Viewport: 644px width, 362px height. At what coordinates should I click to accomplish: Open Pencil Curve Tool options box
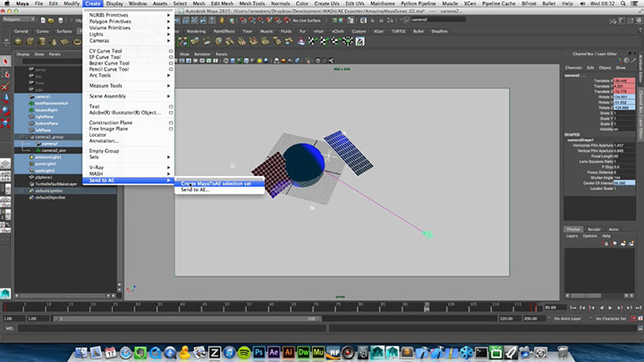tap(171, 70)
